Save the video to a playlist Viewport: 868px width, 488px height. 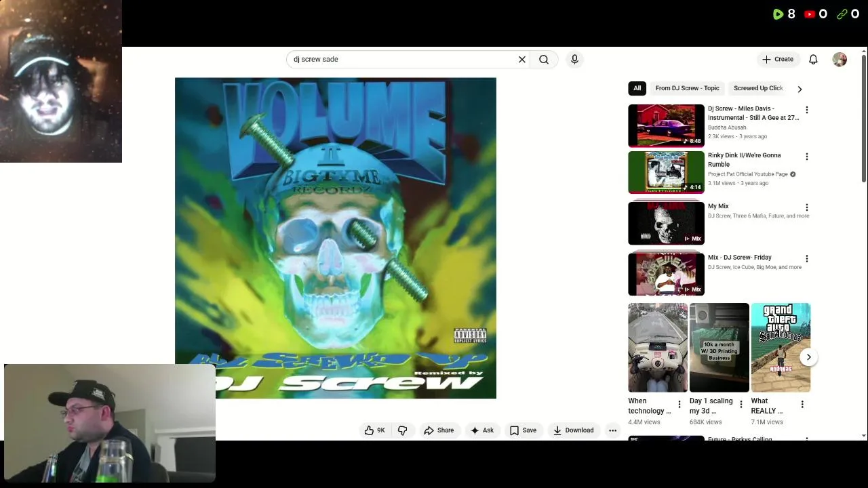pyautogui.click(x=523, y=430)
